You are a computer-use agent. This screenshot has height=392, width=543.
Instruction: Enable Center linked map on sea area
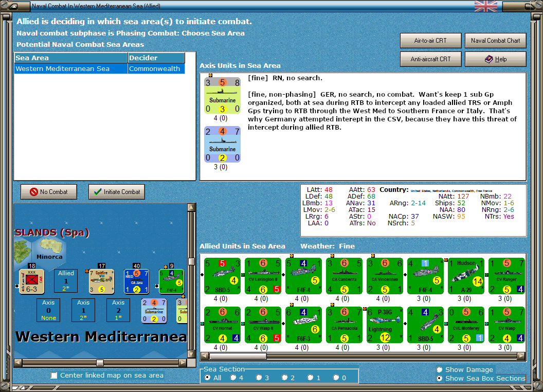pos(54,376)
